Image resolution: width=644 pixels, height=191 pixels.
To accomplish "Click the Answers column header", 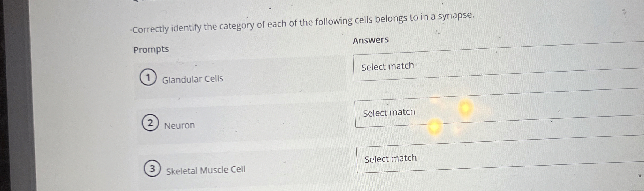I will click(x=370, y=40).
